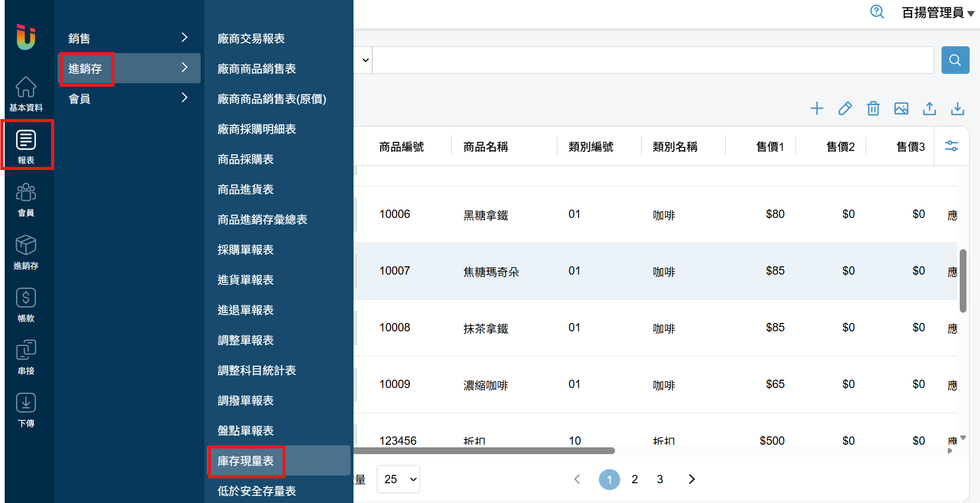
Task: Click the plus icon to add product
Action: [x=817, y=108]
